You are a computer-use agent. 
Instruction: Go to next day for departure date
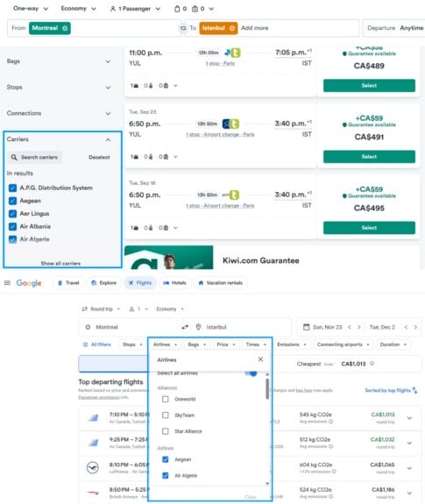click(x=358, y=327)
